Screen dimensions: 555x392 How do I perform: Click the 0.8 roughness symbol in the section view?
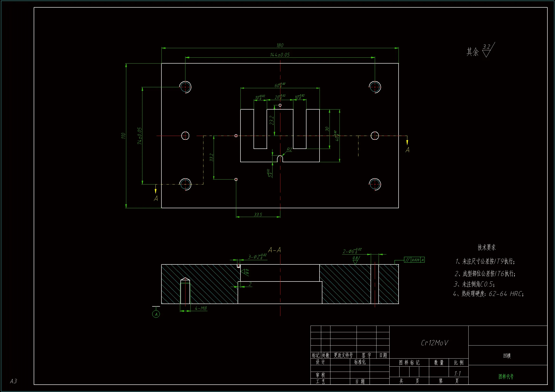(x=356, y=260)
